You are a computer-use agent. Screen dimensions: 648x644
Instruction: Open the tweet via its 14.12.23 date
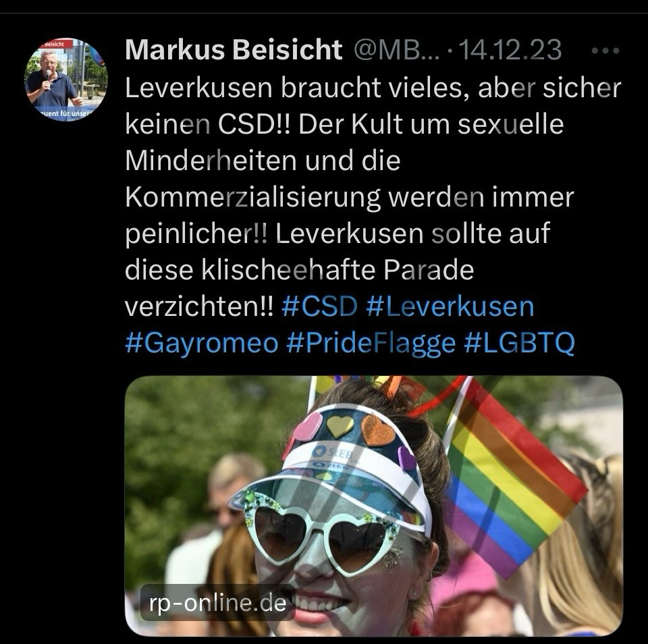(x=510, y=50)
